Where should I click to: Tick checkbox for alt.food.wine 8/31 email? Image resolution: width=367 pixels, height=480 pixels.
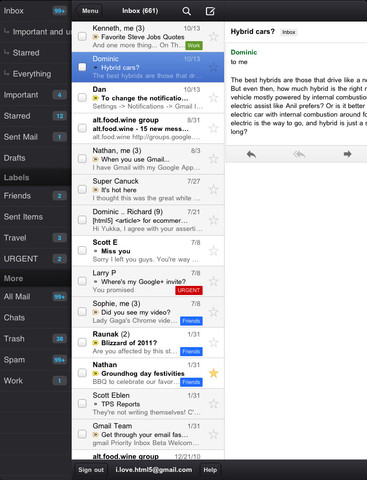coord(82,128)
